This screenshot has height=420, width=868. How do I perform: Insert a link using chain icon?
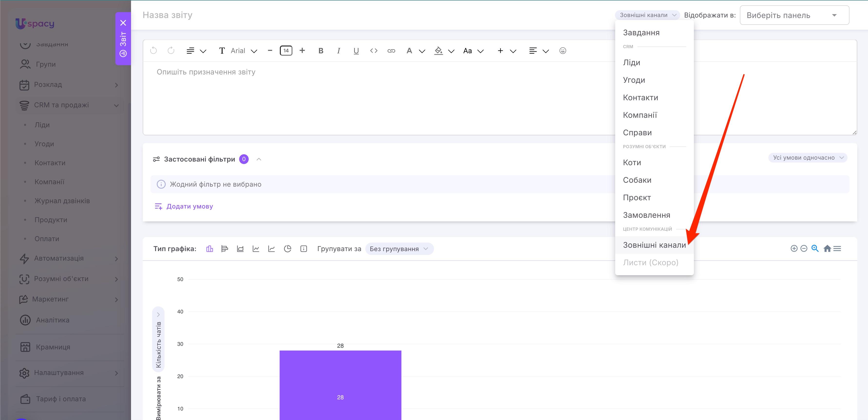(x=391, y=51)
